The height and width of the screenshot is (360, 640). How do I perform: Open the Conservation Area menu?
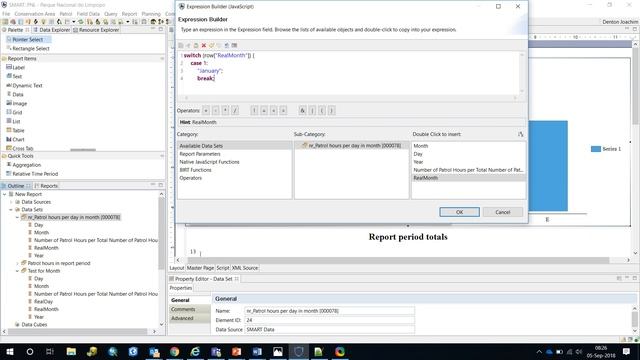click(x=35, y=14)
